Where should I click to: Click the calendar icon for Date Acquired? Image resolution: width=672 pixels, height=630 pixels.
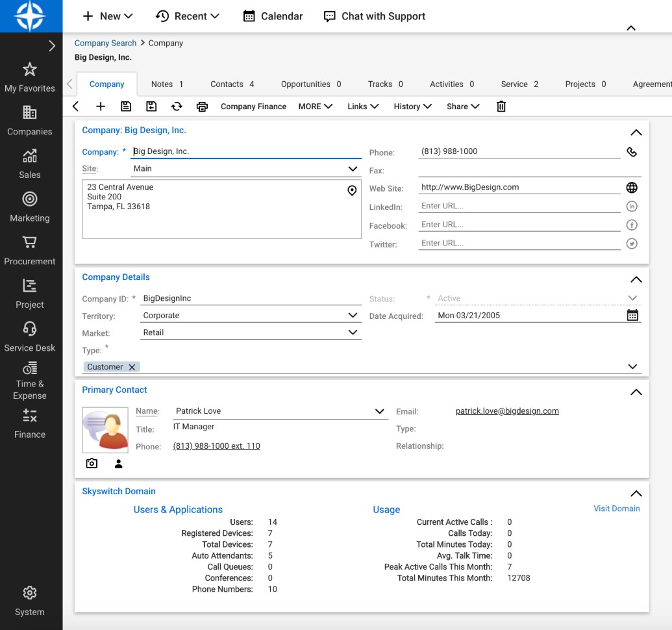[632, 316]
